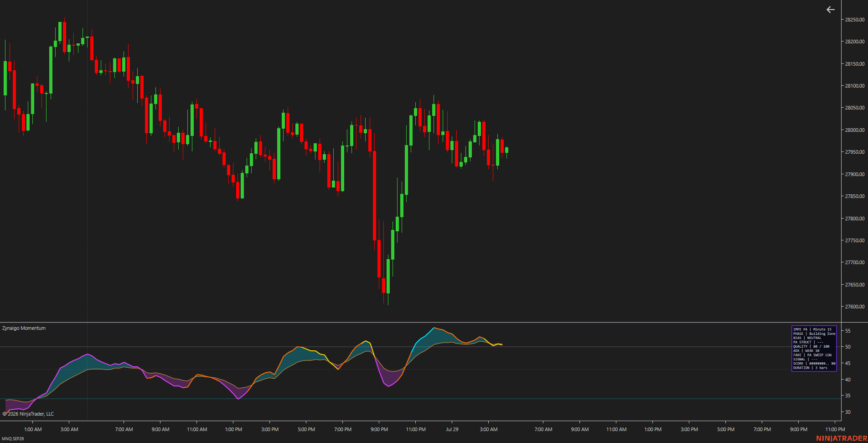Select the 28100.00 price level label
This screenshot has width=868, height=443.
tap(854, 86)
